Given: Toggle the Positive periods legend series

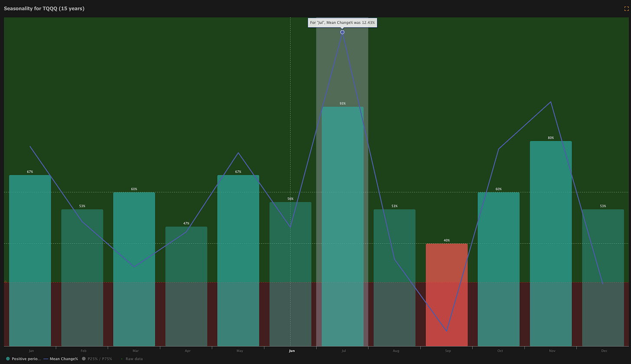Looking at the screenshot, I should (x=23, y=359).
